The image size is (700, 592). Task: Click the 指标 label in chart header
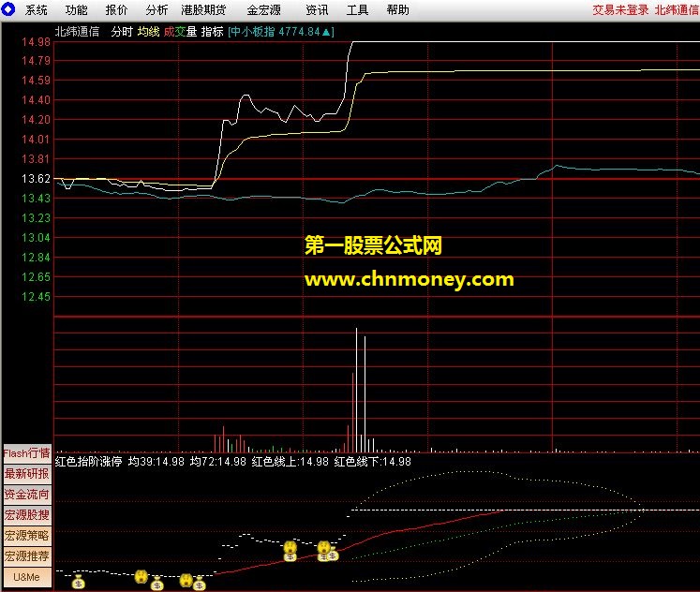click(212, 32)
